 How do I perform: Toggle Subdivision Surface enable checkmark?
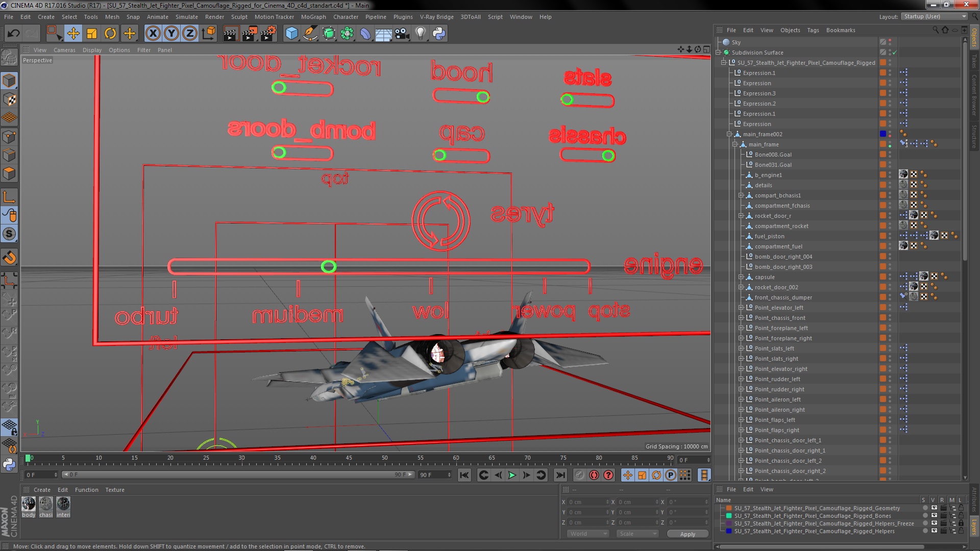point(895,53)
